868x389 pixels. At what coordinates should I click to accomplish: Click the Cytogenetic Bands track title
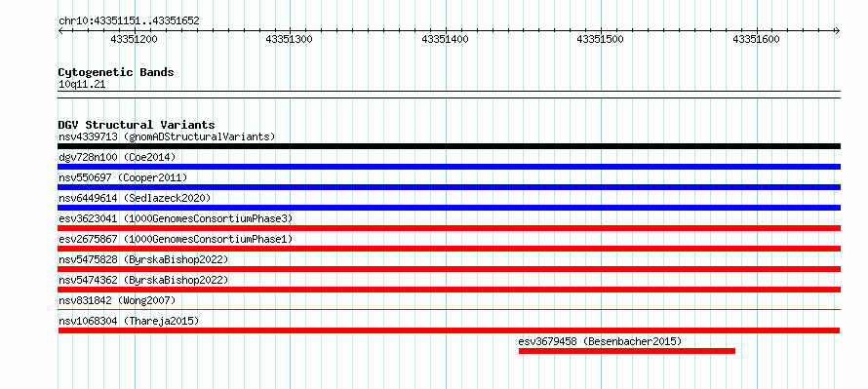point(116,72)
